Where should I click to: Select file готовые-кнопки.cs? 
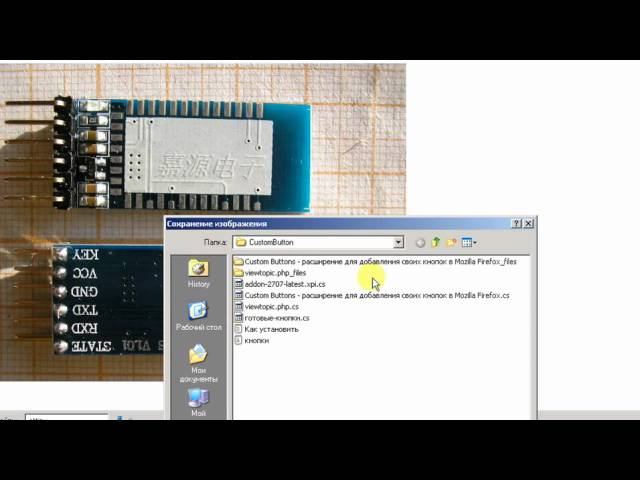point(272,318)
